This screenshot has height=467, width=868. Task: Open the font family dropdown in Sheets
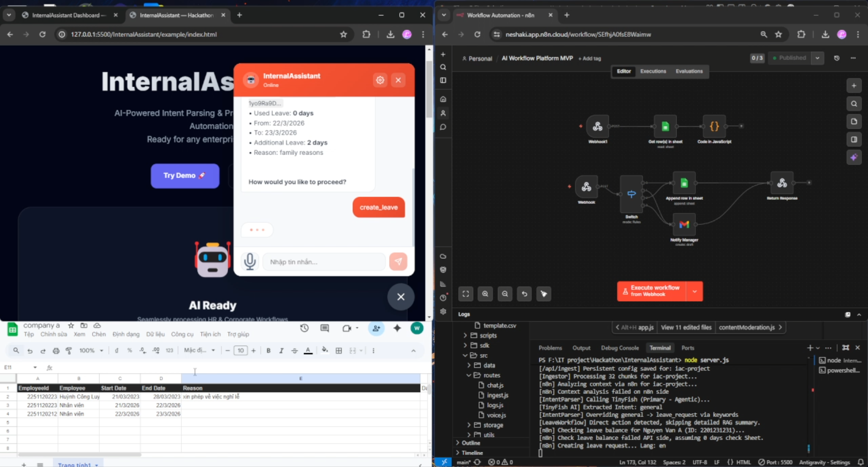click(199, 351)
